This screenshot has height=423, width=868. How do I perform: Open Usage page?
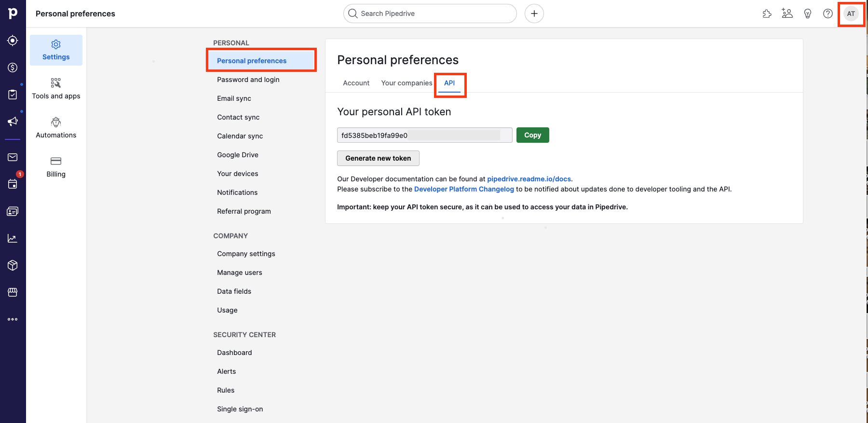[227, 310]
